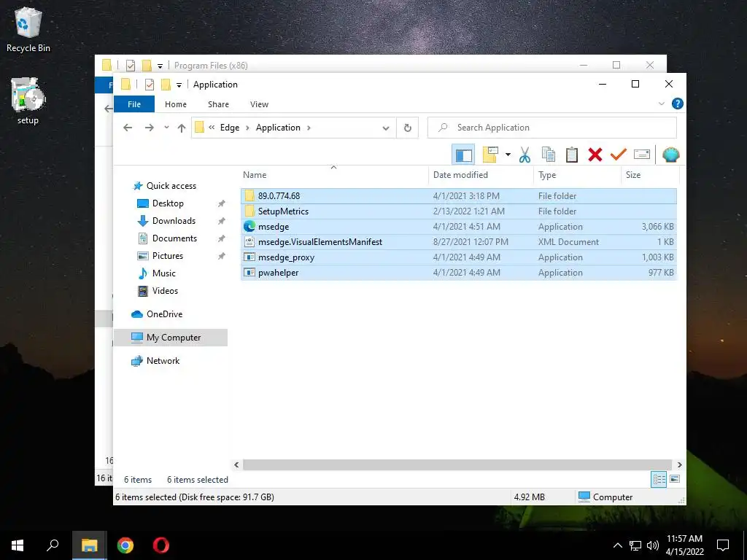Image resolution: width=747 pixels, height=560 pixels.
Task: Go up one folder level
Action: coord(182,128)
